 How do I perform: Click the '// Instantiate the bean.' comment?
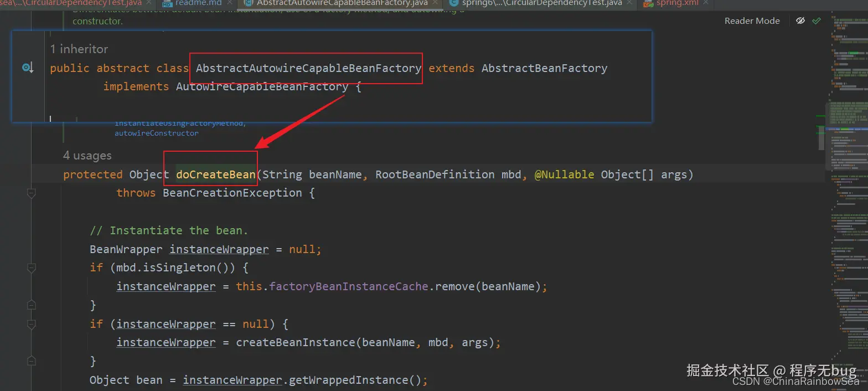pyautogui.click(x=169, y=230)
